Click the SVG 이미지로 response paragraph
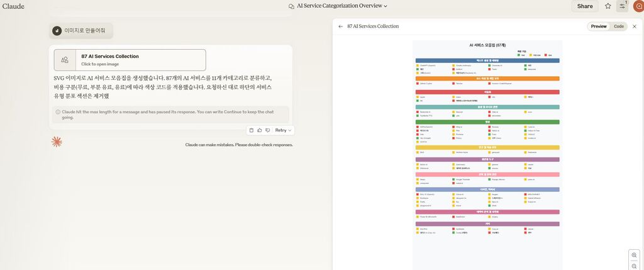 point(163,87)
